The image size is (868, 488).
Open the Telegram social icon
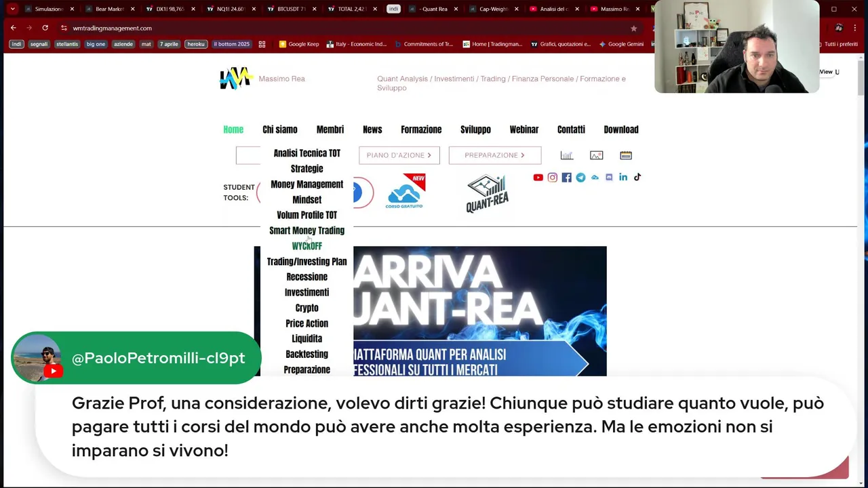[580, 178]
